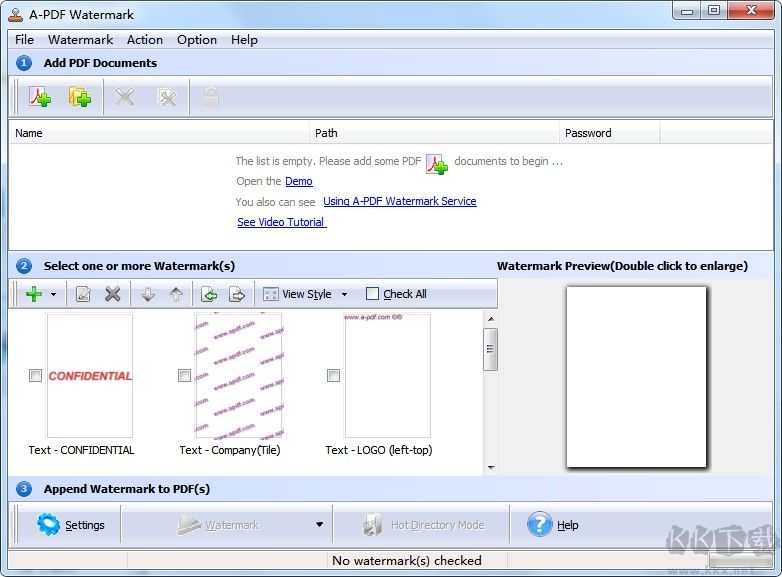The image size is (782, 577).
Task: Open the Demo link
Action: pos(299,181)
